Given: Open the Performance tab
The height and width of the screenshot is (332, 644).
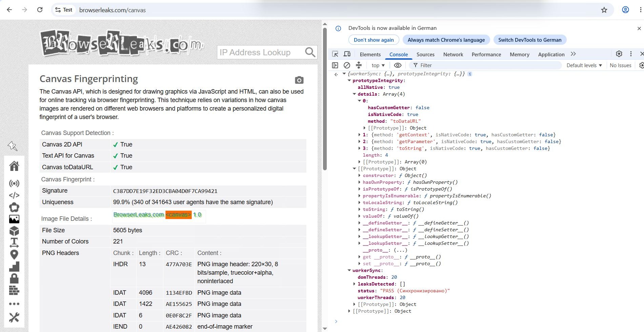Looking at the screenshot, I should [x=486, y=54].
